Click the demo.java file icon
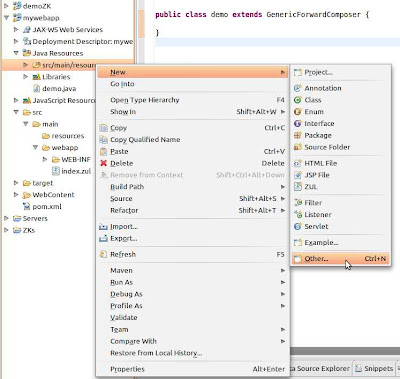400x379 pixels. 36,89
